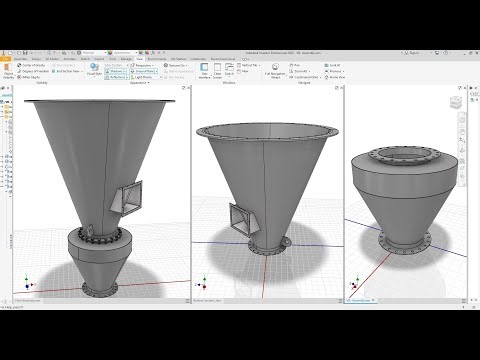Switch to the Tools ribbon tab
The image size is (480, 360).
pyautogui.click(x=113, y=59)
